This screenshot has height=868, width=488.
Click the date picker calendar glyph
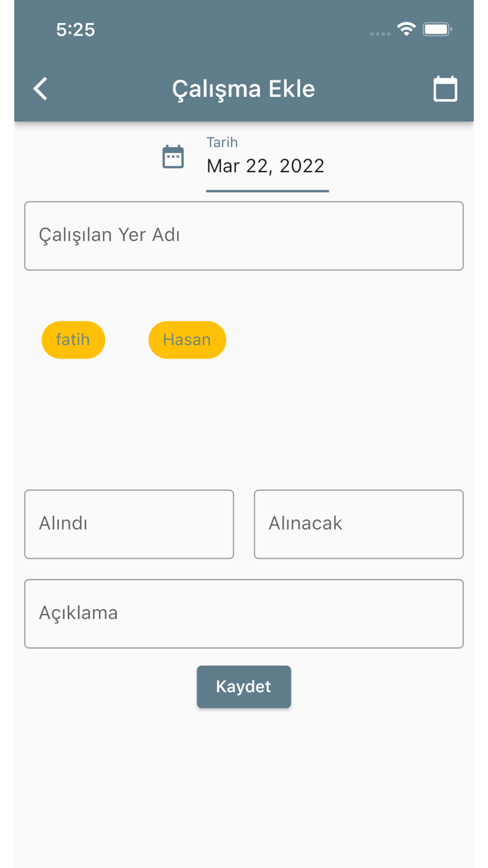[x=173, y=157]
